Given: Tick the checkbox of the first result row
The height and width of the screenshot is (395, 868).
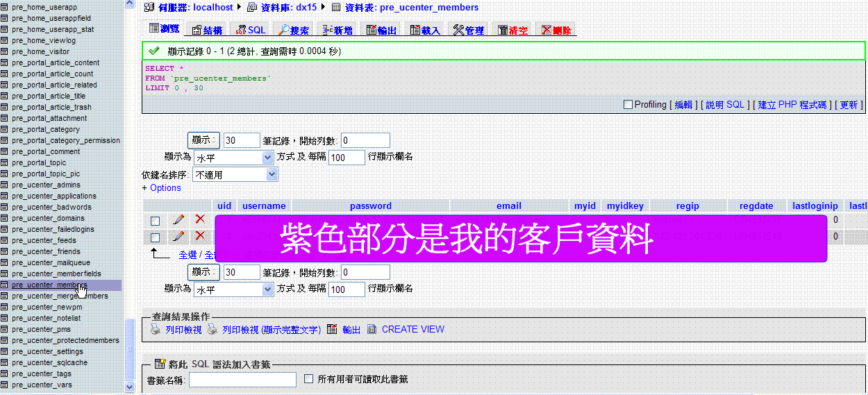Looking at the screenshot, I should (156, 221).
